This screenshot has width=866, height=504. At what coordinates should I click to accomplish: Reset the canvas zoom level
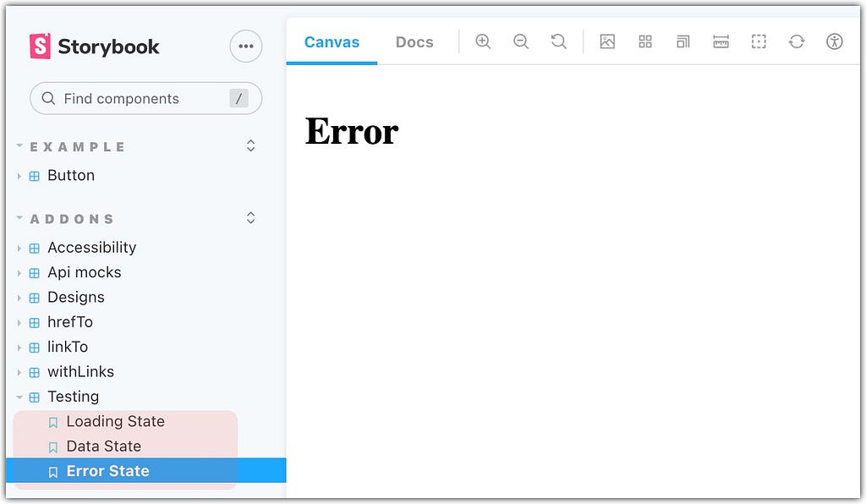click(x=559, y=41)
